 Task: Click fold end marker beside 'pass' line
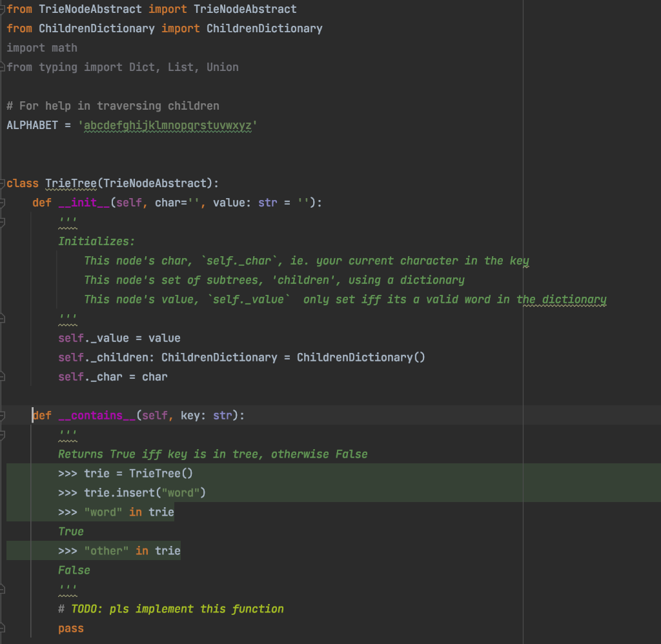point(2,629)
